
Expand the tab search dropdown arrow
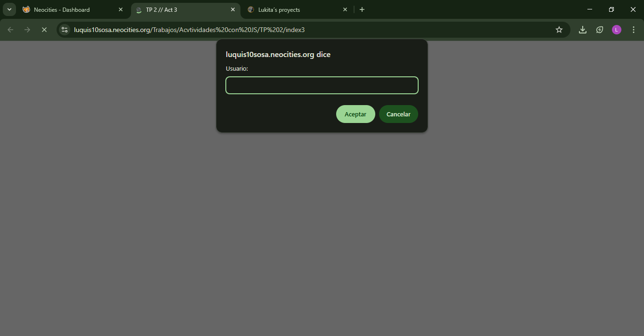click(x=9, y=9)
